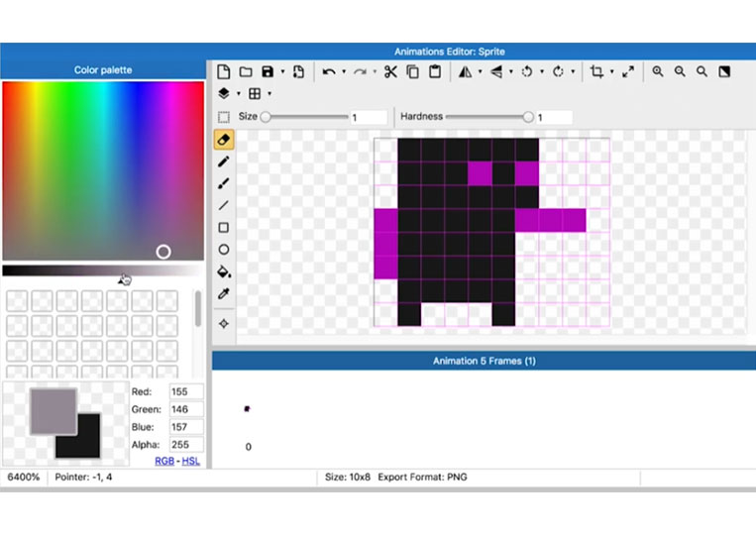Click the Size value field
The image size is (756, 536).
(369, 117)
